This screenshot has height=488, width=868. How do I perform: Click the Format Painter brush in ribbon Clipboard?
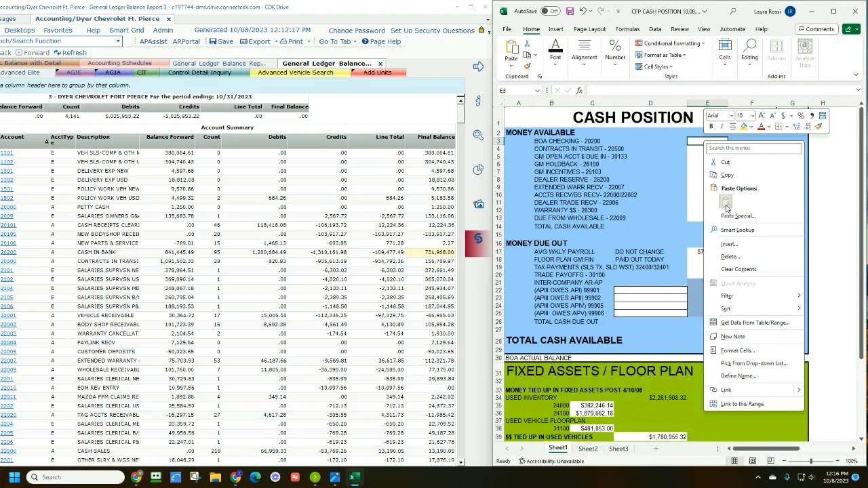click(528, 66)
